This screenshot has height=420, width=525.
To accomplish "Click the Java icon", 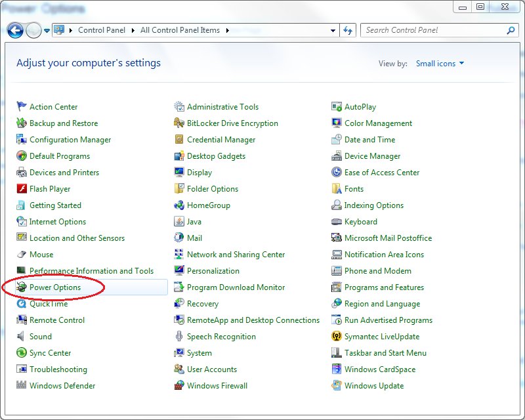I will click(x=179, y=222).
